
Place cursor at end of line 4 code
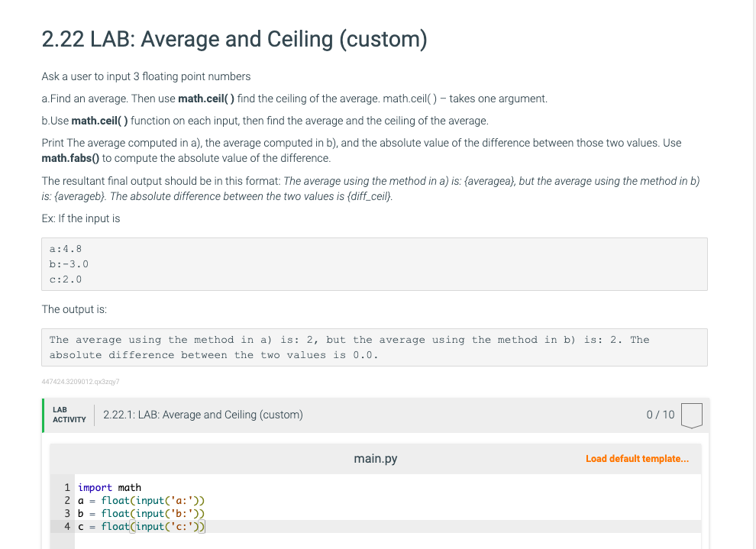(205, 526)
